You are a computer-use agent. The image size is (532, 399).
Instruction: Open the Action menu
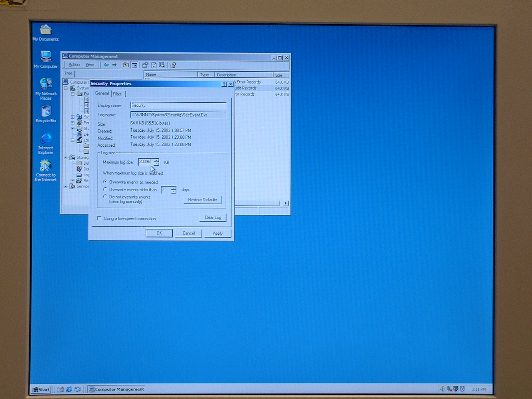pos(74,65)
